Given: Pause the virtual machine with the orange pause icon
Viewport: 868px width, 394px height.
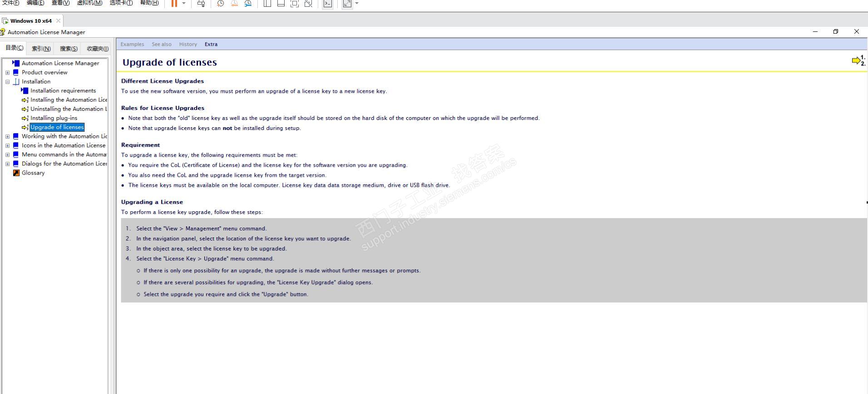Looking at the screenshot, I should click(174, 4).
